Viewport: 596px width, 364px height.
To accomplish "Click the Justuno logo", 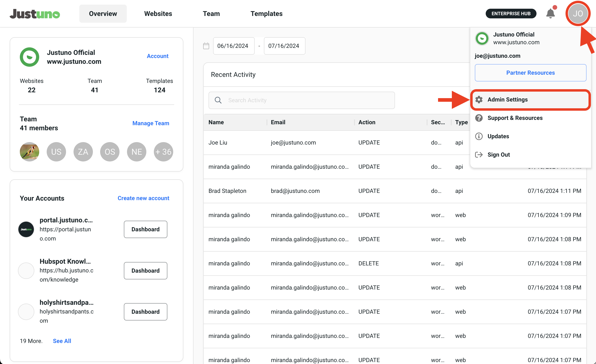I will pyautogui.click(x=35, y=14).
